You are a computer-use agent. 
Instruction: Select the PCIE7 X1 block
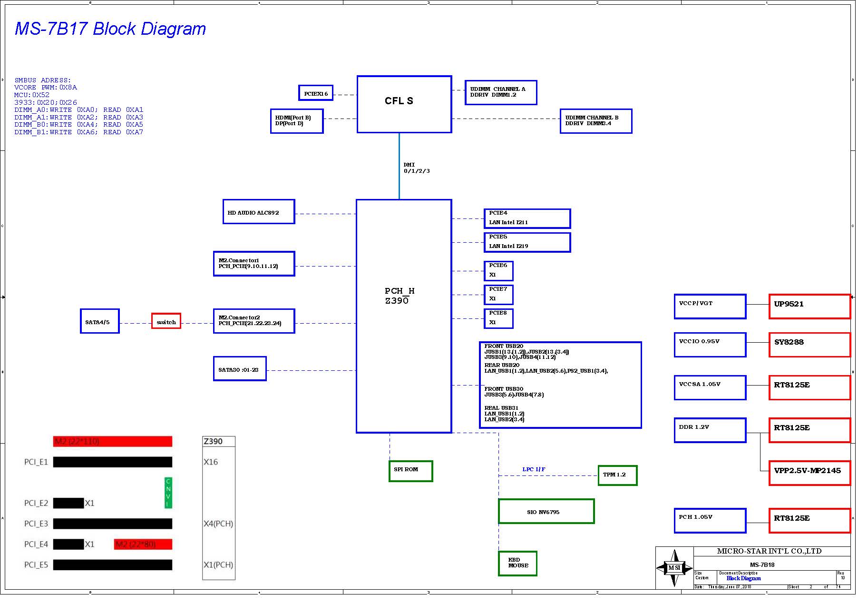tap(498, 295)
